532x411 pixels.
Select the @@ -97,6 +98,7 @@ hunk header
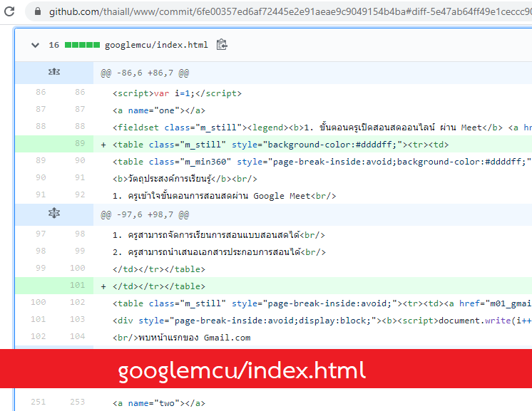tap(145, 214)
